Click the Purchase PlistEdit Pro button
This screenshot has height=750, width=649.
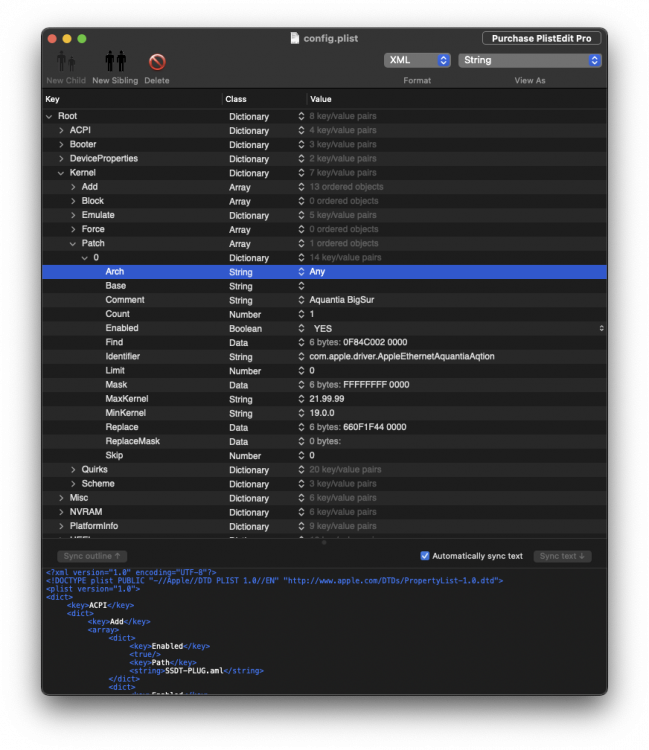[541, 38]
